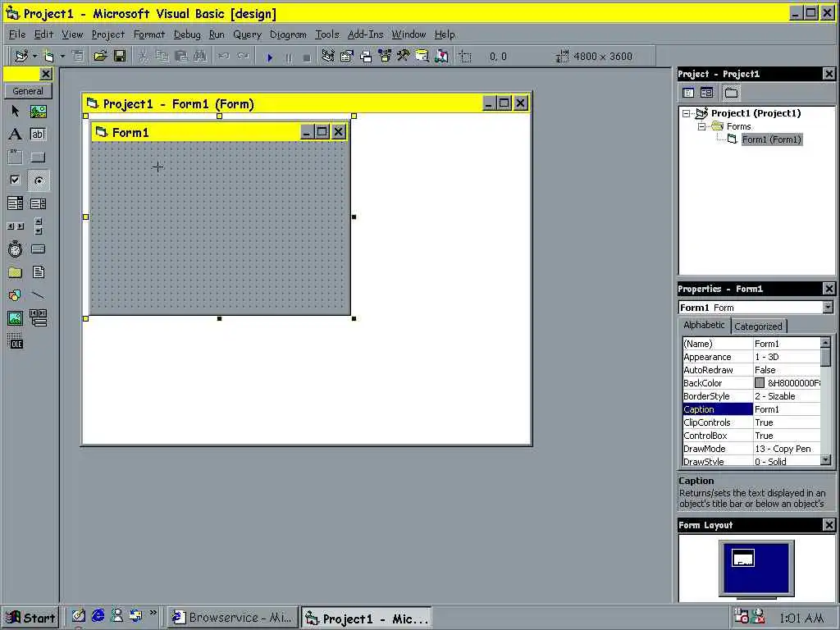The width and height of the screenshot is (840, 630).
Task: Switch to the Alphabetic properties tab
Action: click(x=704, y=325)
